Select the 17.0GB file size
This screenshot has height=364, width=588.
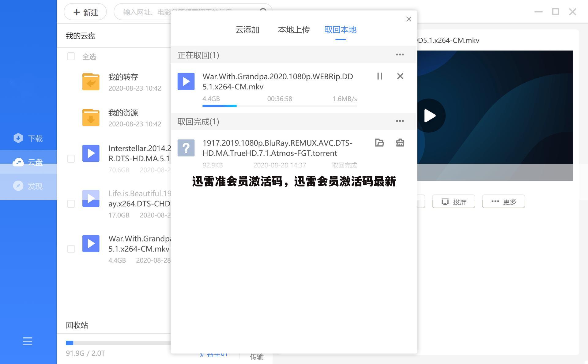coord(119,215)
